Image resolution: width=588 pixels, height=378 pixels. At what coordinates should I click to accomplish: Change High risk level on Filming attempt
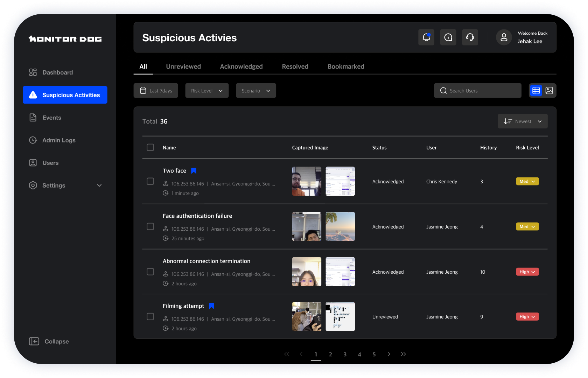tap(527, 317)
